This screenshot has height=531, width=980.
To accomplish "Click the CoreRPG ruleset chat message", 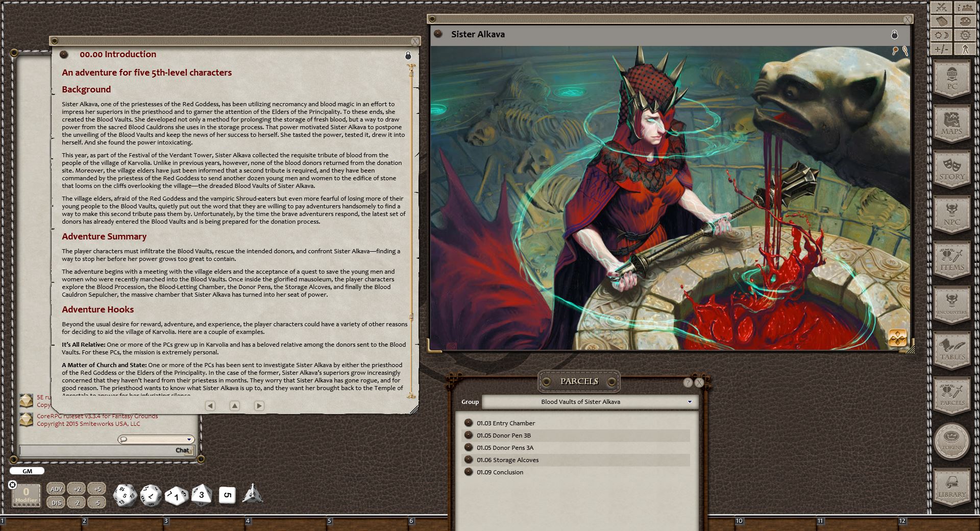I will pos(97,420).
